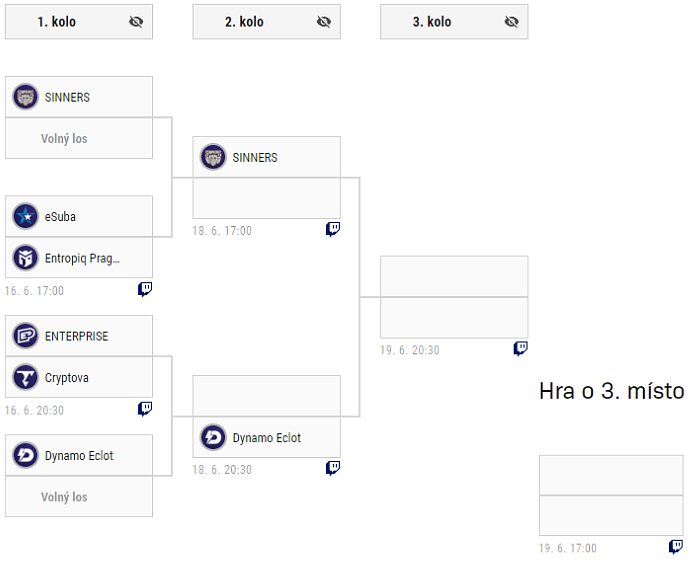Click the empty top slot of the final match
This screenshot has width=696, height=564.
click(x=454, y=277)
